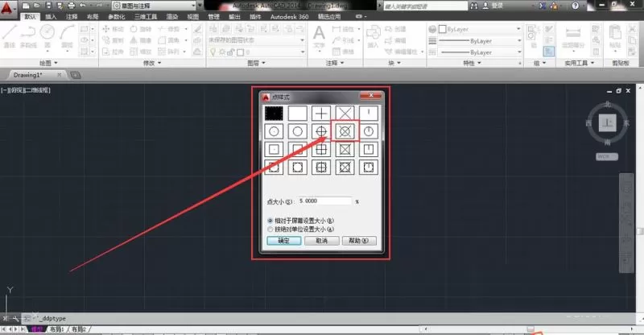Image resolution: width=644 pixels, height=335 pixels.
Task: Select the Arc (圆弧) draw tool
Action: tap(67, 36)
